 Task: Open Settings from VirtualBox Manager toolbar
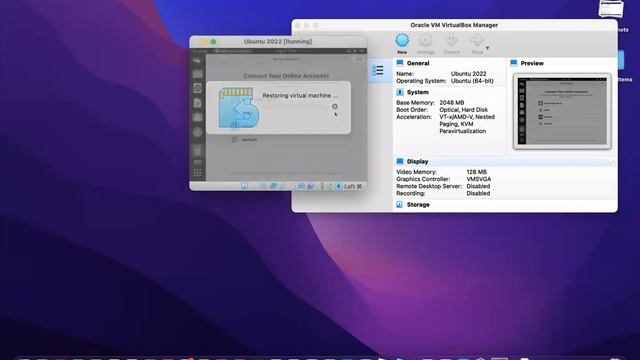426,44
